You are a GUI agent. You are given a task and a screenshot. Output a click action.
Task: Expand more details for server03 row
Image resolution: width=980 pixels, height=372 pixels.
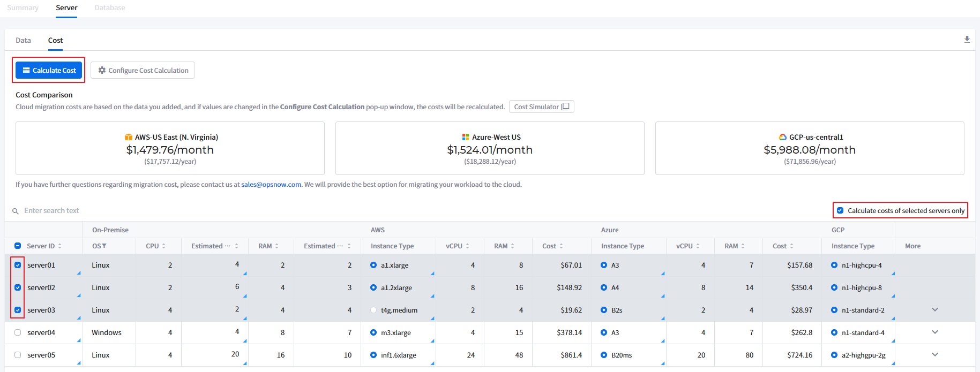pos(934,310)
